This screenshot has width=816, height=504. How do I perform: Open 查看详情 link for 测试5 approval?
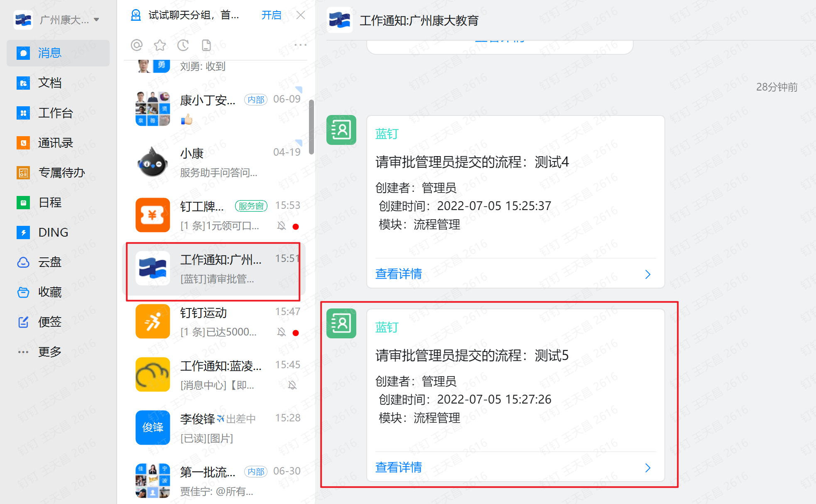click(x=399, y=467)
